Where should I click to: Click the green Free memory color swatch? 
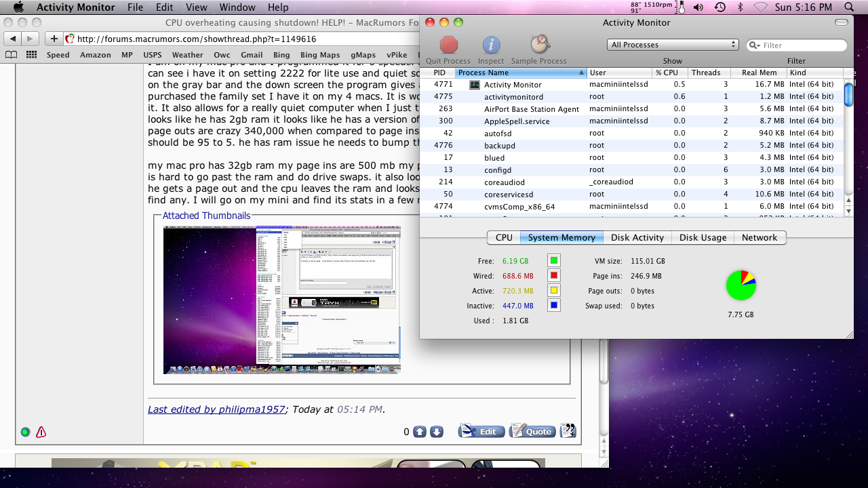554,260
